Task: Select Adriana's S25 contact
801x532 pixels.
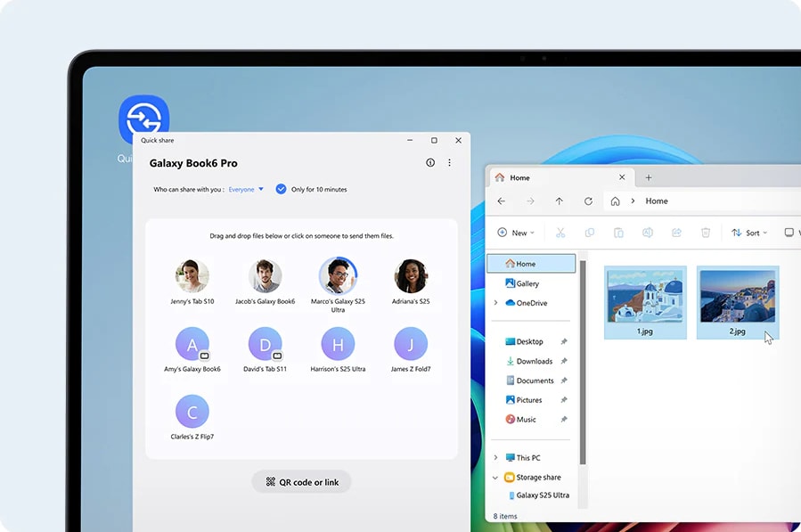Action: tap(411, 282)
